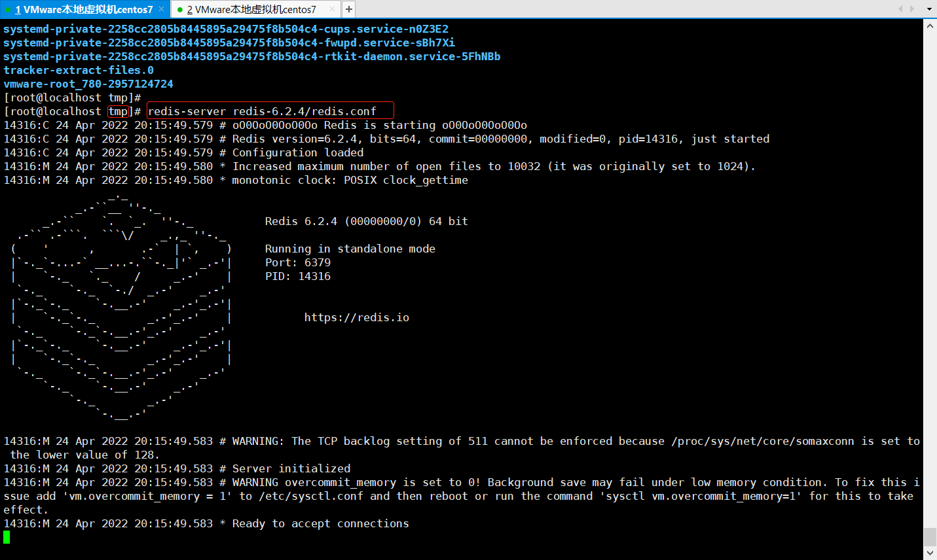Switch to session tab 1 VMware本地虚拟机centos7
This screenshot has height=560, width=937.
(x=84, y=9)
